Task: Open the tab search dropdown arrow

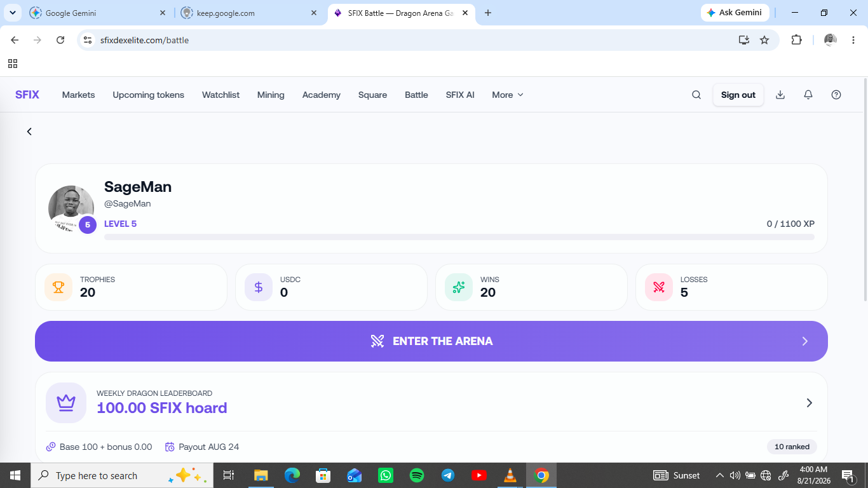Action: [13, 13]
